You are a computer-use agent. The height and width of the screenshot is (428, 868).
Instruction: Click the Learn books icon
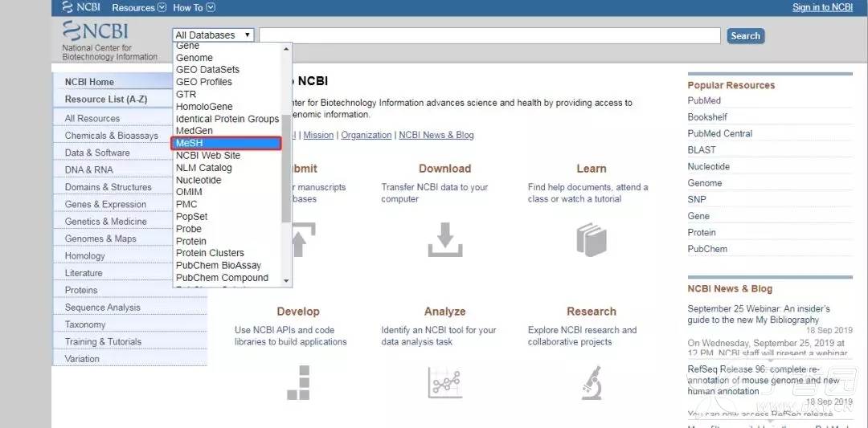(592, 239)
